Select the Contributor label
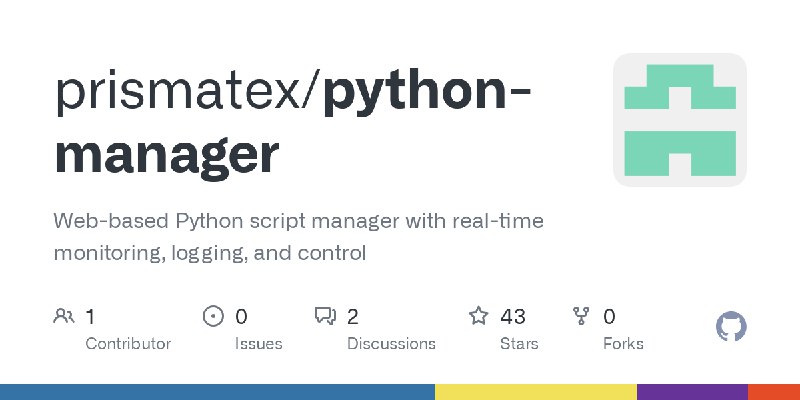800x400 pixels. [128, 344]
